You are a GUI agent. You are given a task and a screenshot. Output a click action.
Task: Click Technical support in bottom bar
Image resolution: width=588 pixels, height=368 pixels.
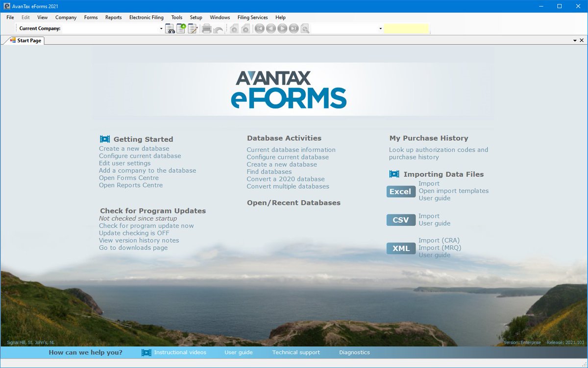point(296,352)
